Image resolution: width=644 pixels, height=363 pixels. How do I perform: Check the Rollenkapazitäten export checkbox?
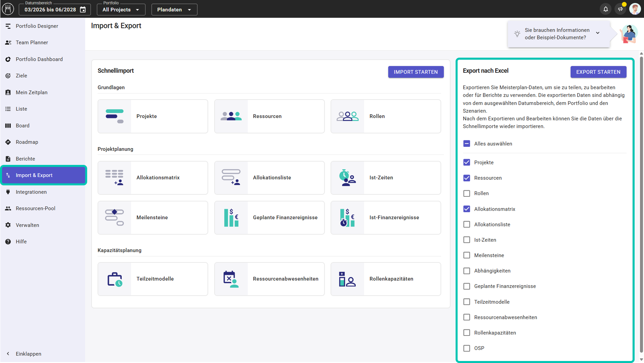(467, 333)
